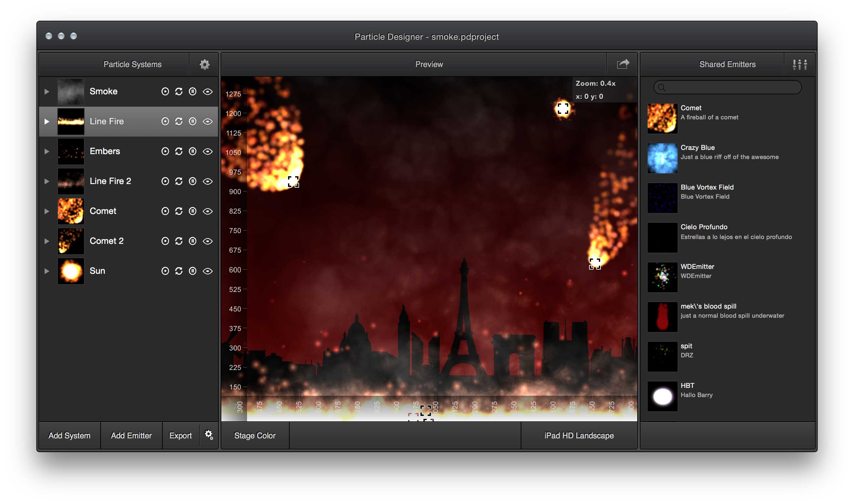854x504 pixels.
Task: Select the WDEmitter shared emitter
Action: point(727,277)
